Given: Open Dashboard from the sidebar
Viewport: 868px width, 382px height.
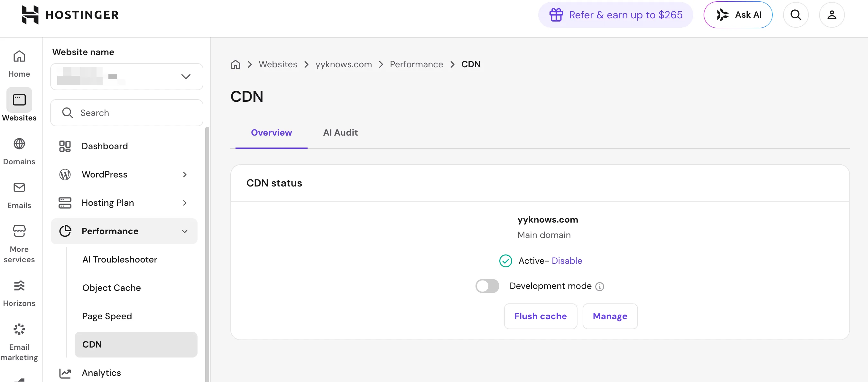Looking at the screenshot, I should click(124, 146).
